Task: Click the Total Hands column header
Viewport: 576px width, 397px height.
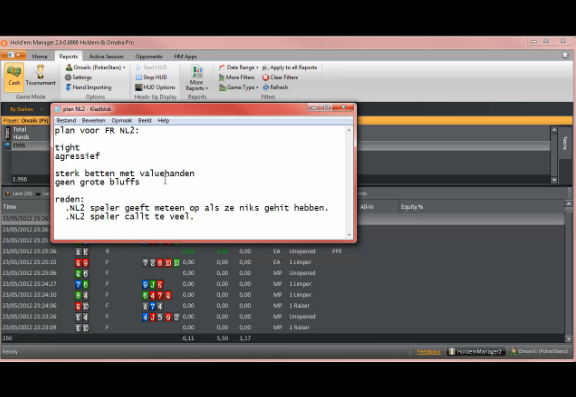Action: pos(21,133)
